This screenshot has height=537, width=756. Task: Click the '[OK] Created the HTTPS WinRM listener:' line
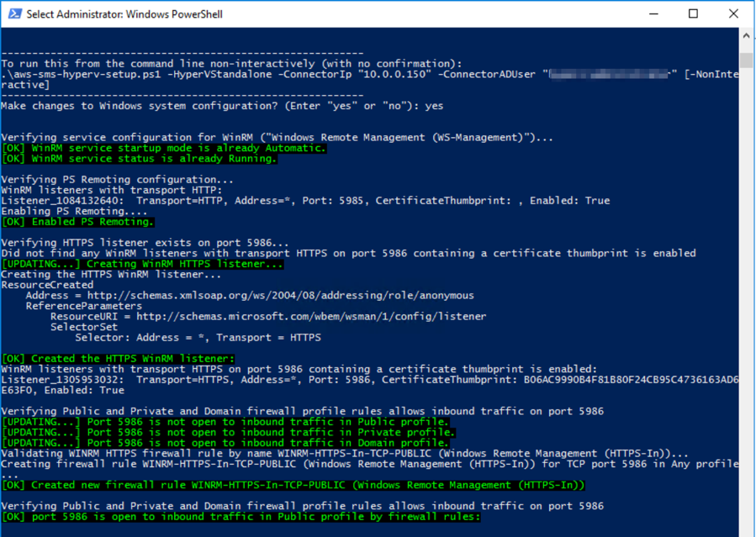click(x=118, y=359)
